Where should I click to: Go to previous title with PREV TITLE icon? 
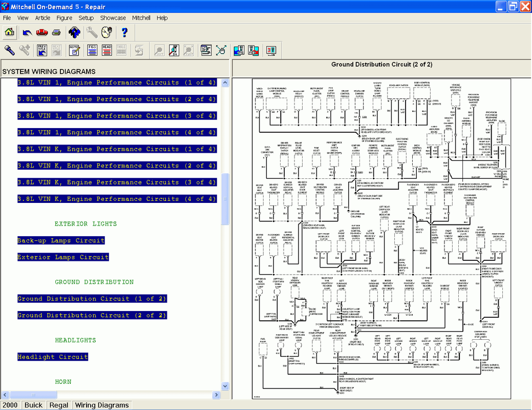tap(42, 50)
